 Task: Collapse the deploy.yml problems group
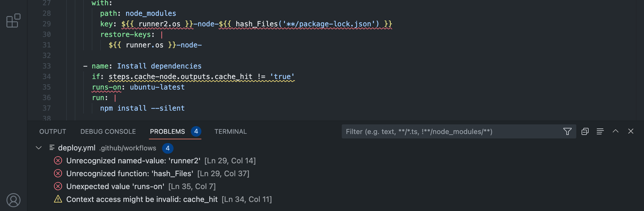[38, 148]
